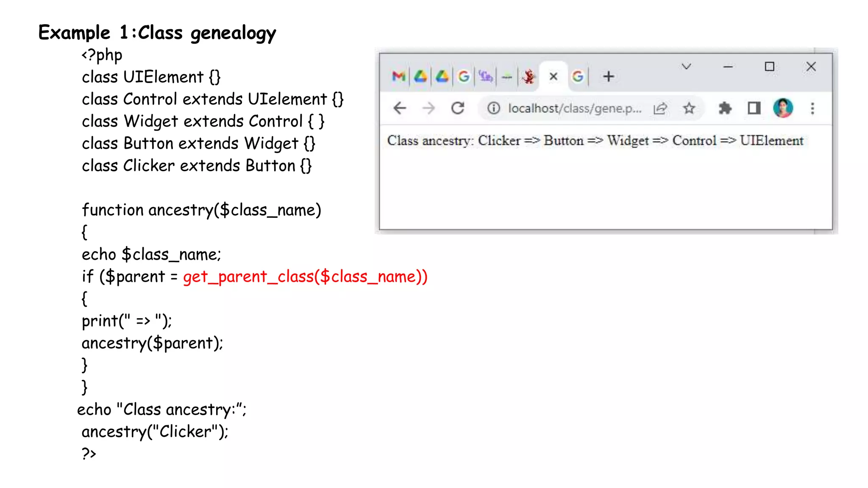Close the active browser tab
The height and width of the screenshot is (488, 868).
[553, 77]
